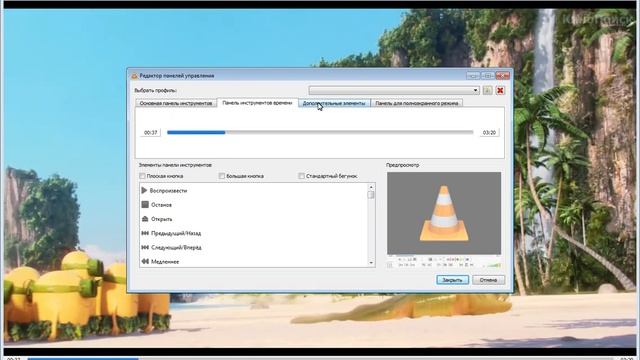Viewport: 640px width, 360px height.
Task: Select the Воспроизвести play icon in the list
Action: [x=144, y=190]
